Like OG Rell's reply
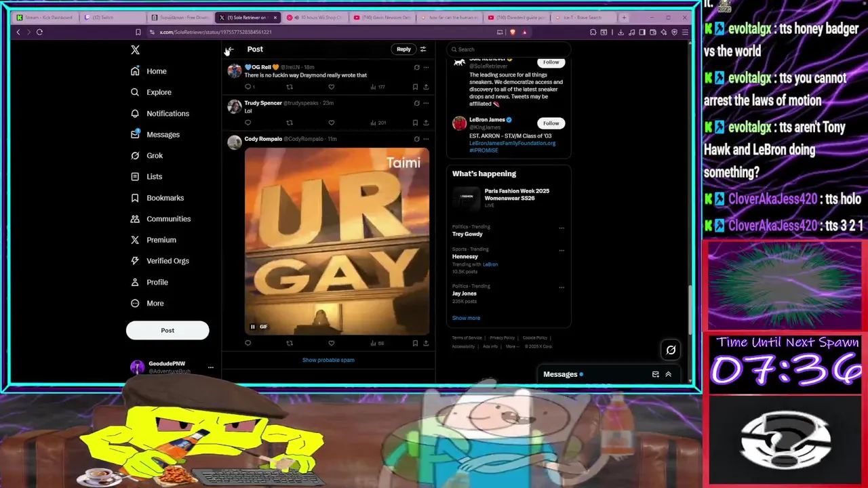This screenshot has height=488, width=868. coord(331,87)
